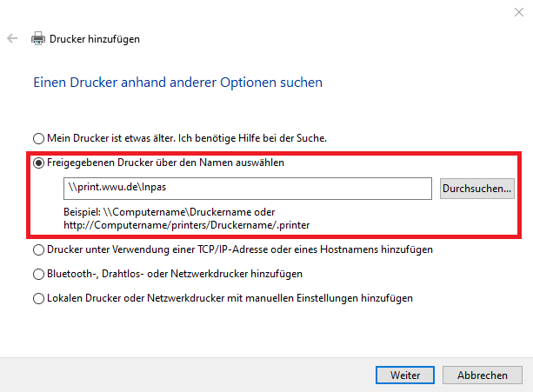Screen dimensions: 533x392
Task: Click the \\print.wwu.de\lnpas path input field
Action: 248,189
